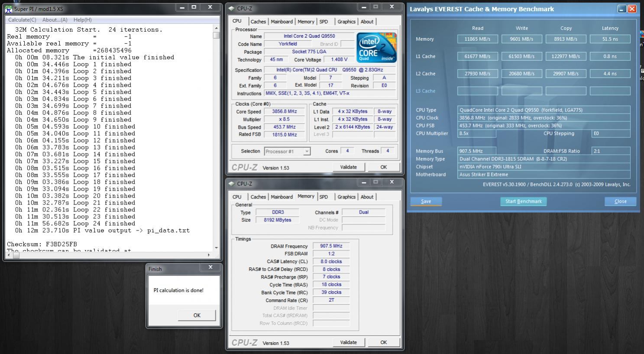Screen dimensions: 644x354
Task: Select the SPD tab in bottom CPU-Z window
Action: pyautogui.click(x=324, y=197)
